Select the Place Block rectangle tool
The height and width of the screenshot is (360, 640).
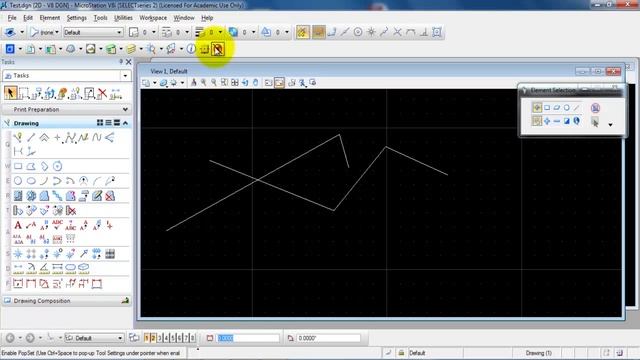click(x=18, y=166)
